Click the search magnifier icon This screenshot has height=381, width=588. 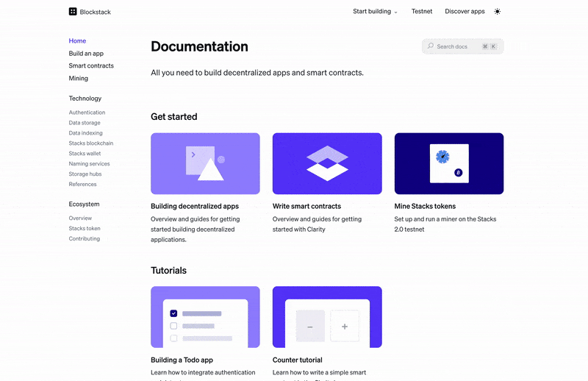431,46
